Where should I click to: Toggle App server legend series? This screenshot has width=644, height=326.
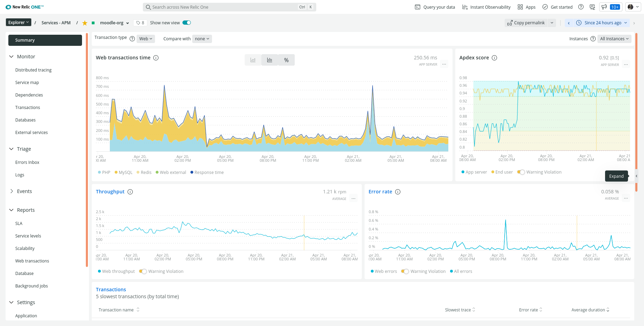click(x=474, y=172)
